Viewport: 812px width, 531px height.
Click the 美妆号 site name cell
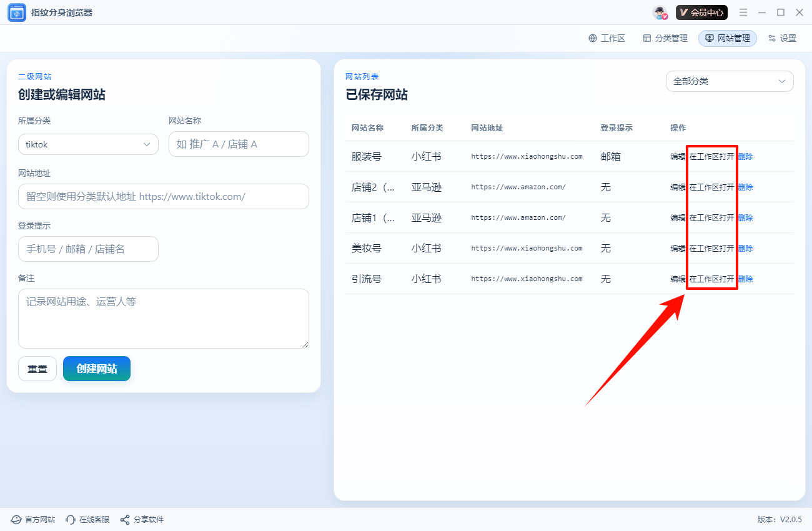(367, 248)
